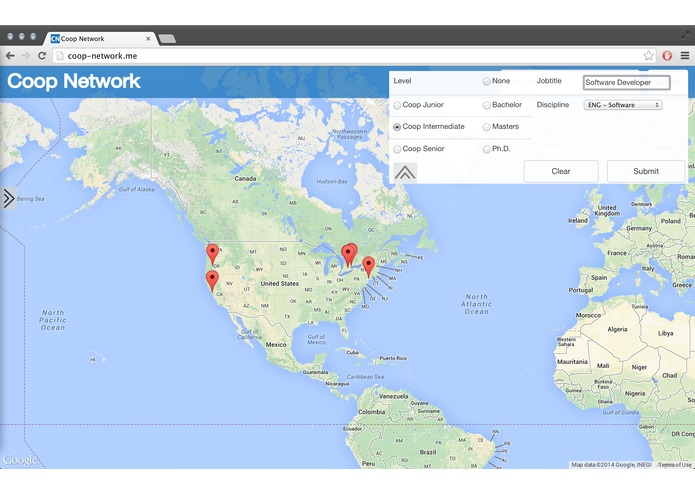Screen dimensions: 695x494
Task: Toggle fullscreen with the window expand icon
Action: coord(685,35)
